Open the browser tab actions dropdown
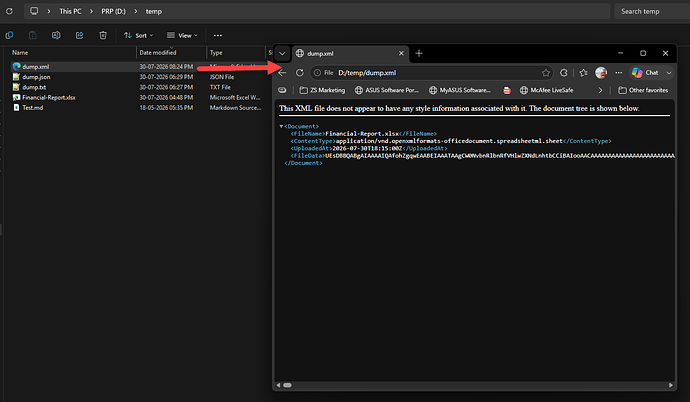The image size is (690, 402). (x=282, y=54)
